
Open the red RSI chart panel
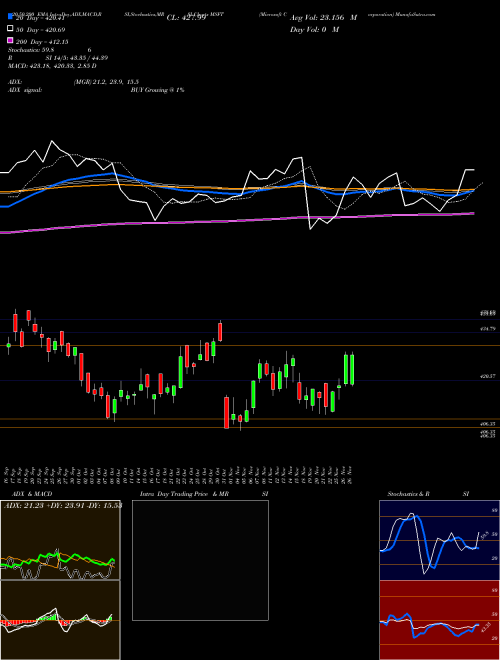(439, 620)
